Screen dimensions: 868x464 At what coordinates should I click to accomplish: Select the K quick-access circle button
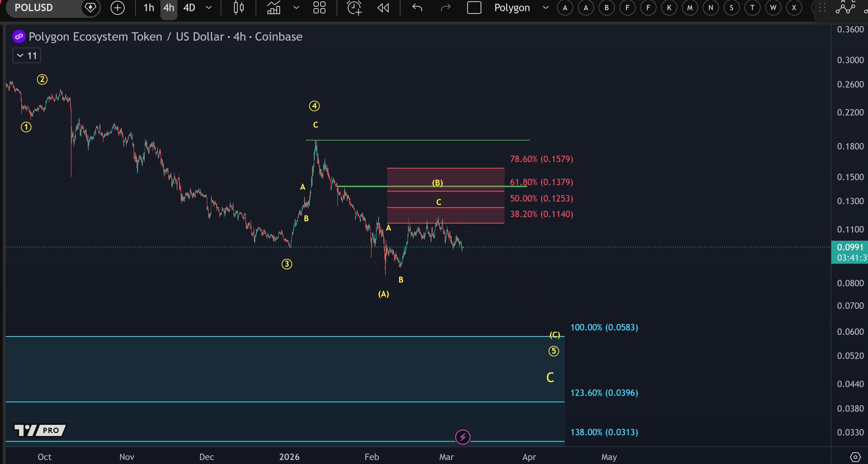tap(669, 8)
